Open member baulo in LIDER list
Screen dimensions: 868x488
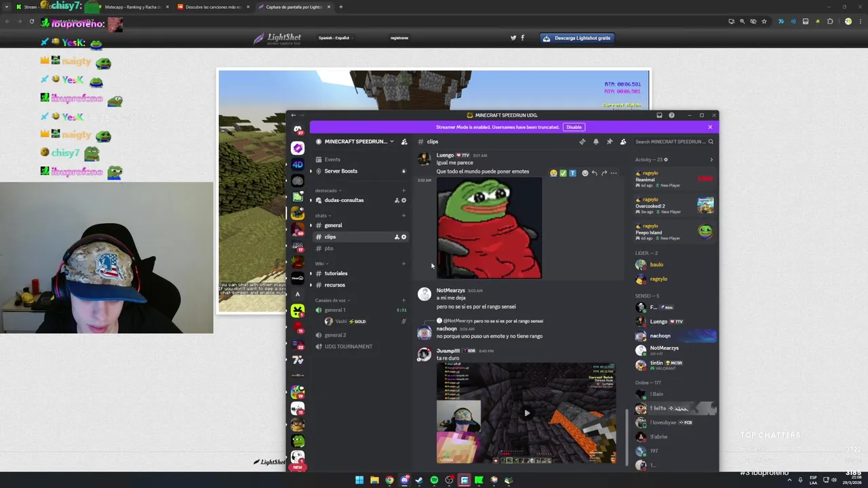pos(674,264)
